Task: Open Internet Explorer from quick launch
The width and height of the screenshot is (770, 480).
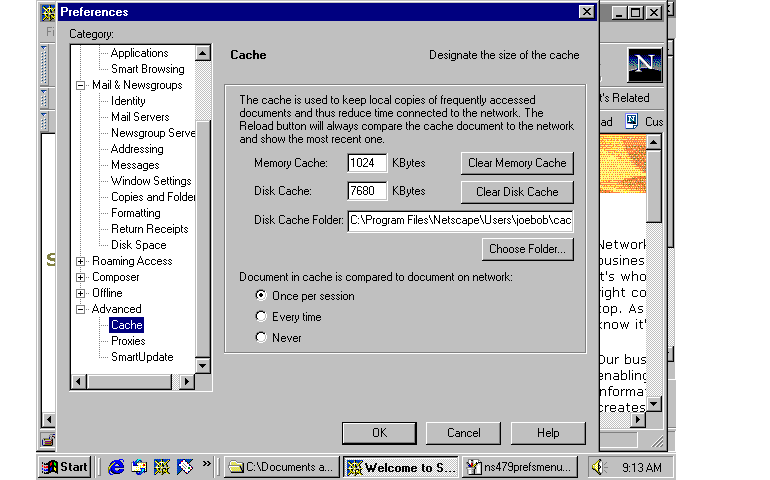Action: 116,467
